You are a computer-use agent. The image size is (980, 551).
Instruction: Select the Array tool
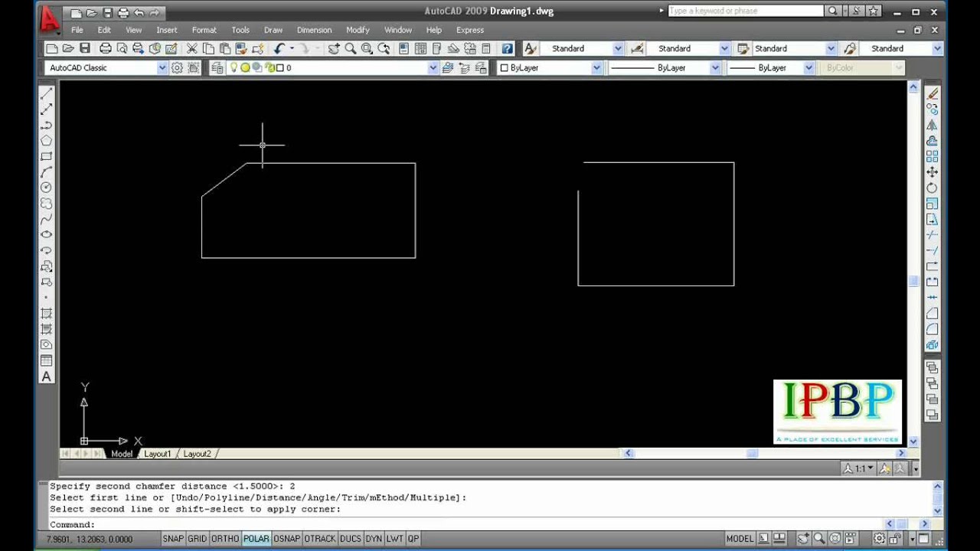(x=933, y=156)
